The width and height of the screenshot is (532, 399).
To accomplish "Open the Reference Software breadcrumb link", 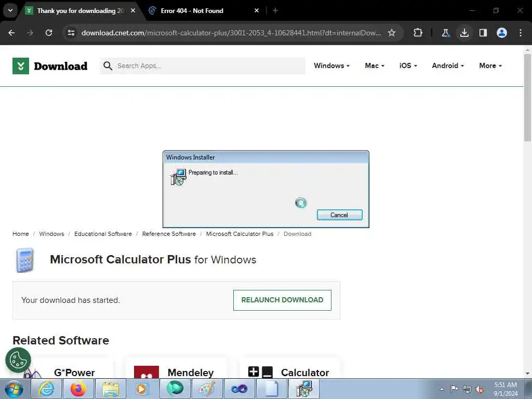I will [169, 234].
